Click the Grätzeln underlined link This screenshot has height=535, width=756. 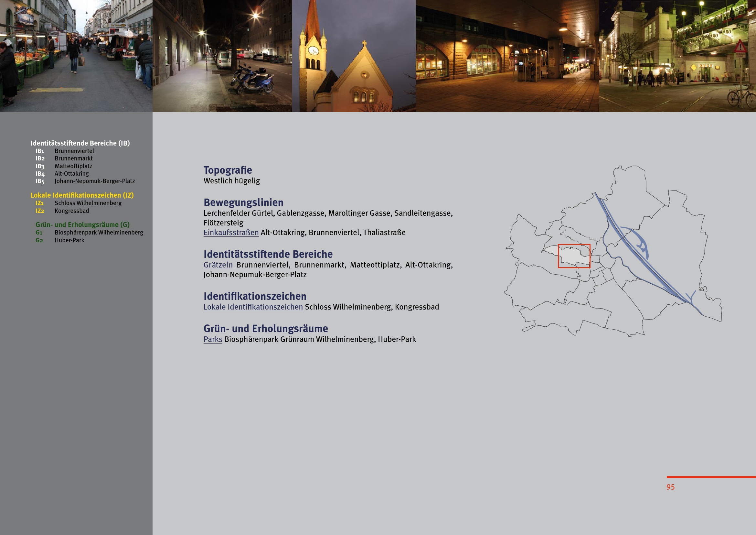click(218, 265)
